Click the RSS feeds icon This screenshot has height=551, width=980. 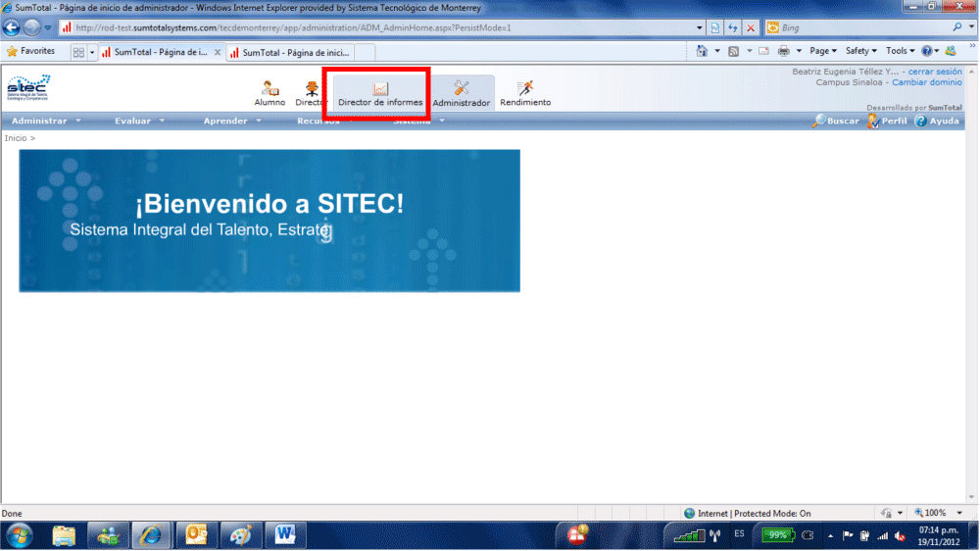pos(734,51)
